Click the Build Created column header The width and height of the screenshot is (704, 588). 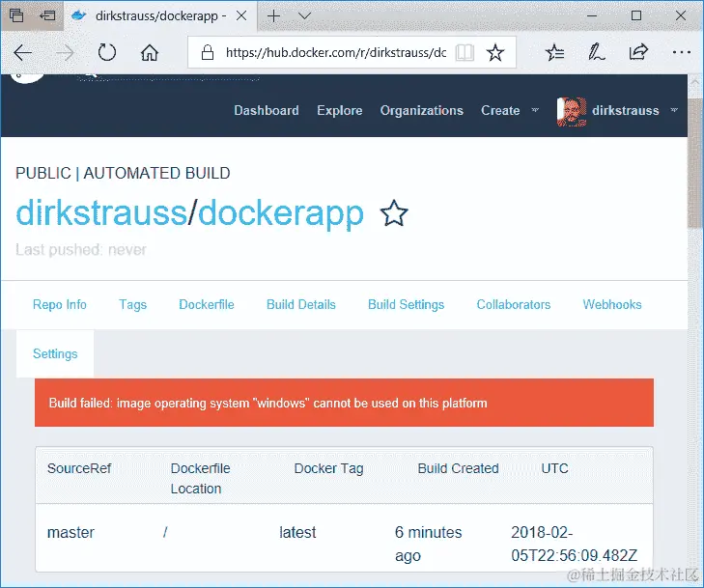(x=458, y=468)
